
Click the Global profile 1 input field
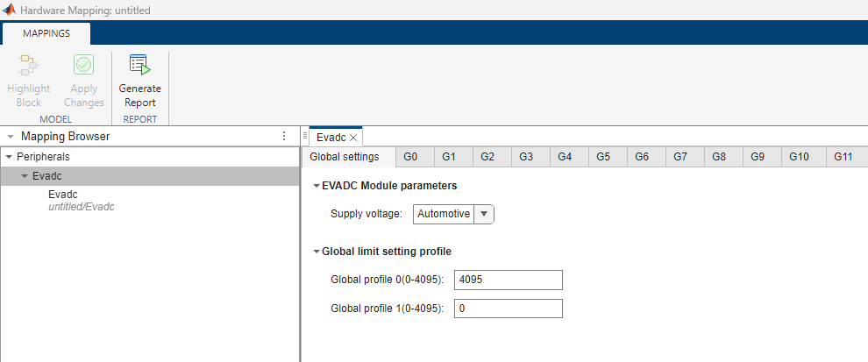point(508,309)
